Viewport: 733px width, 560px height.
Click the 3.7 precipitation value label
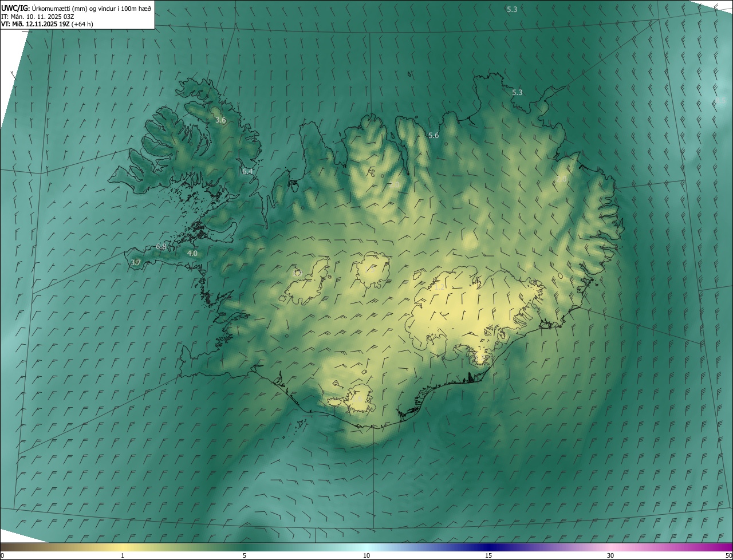coord(135,262)
